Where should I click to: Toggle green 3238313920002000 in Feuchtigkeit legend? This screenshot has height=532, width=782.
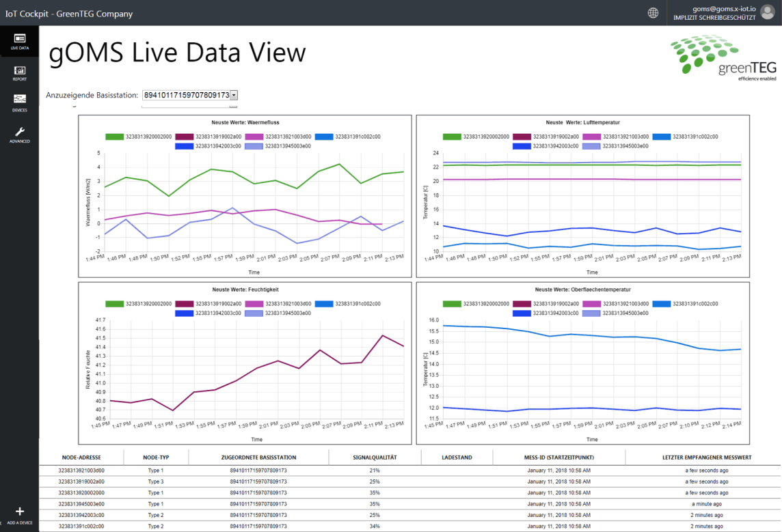tap(139, 303)
